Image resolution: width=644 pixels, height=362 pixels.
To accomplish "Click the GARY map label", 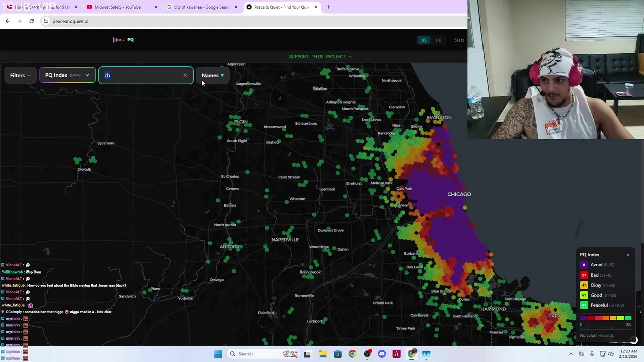I will (x=555, y=316).
